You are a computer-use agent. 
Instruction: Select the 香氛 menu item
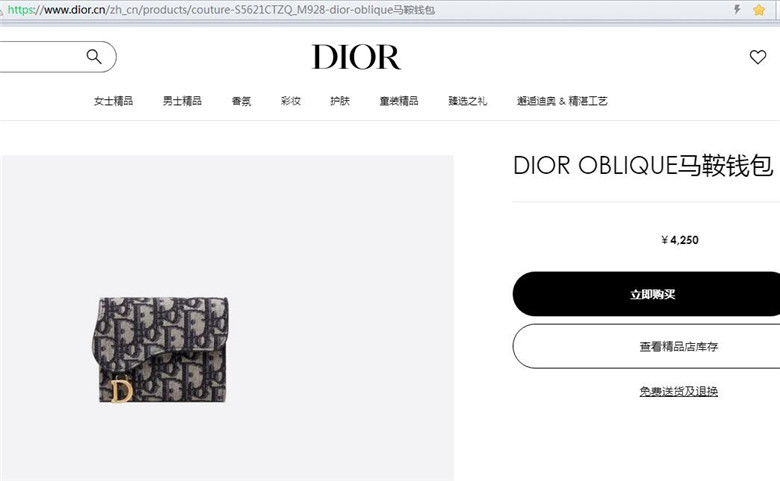[241, 101]
